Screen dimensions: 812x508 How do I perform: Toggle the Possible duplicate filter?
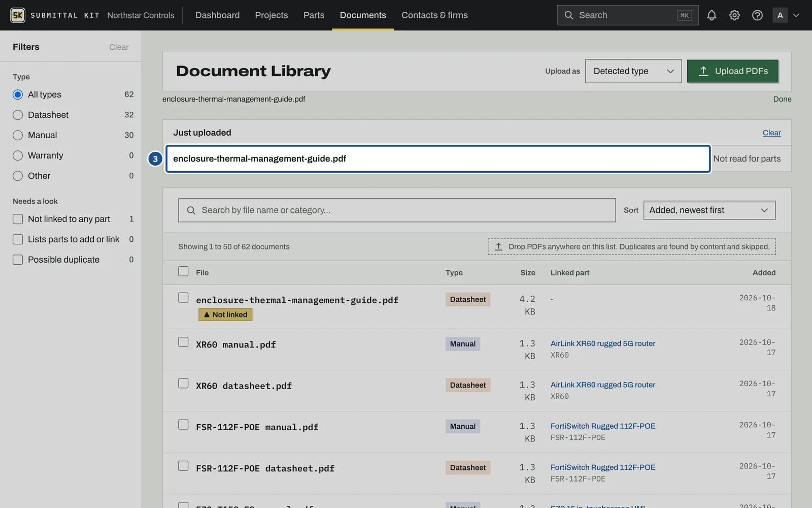click(x=18, y=260)
